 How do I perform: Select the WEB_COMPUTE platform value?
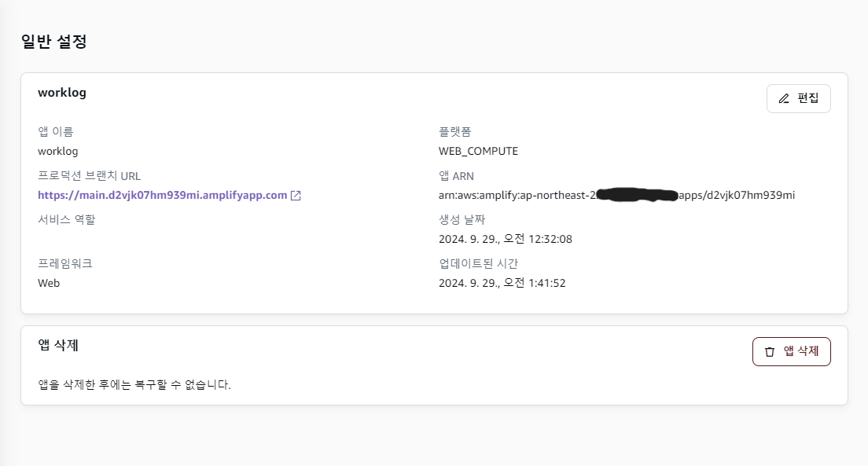point(478,151)
